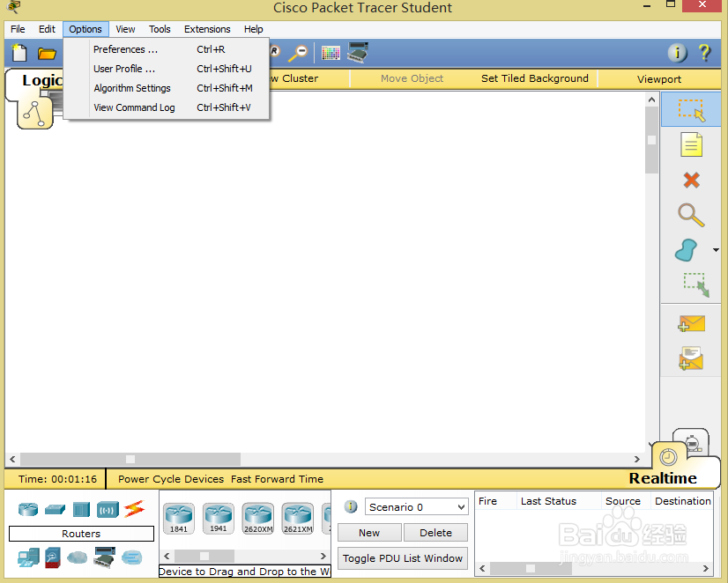Choose View Command Log menu entry
Screen dimensions: 728x583
coord(167,107)
